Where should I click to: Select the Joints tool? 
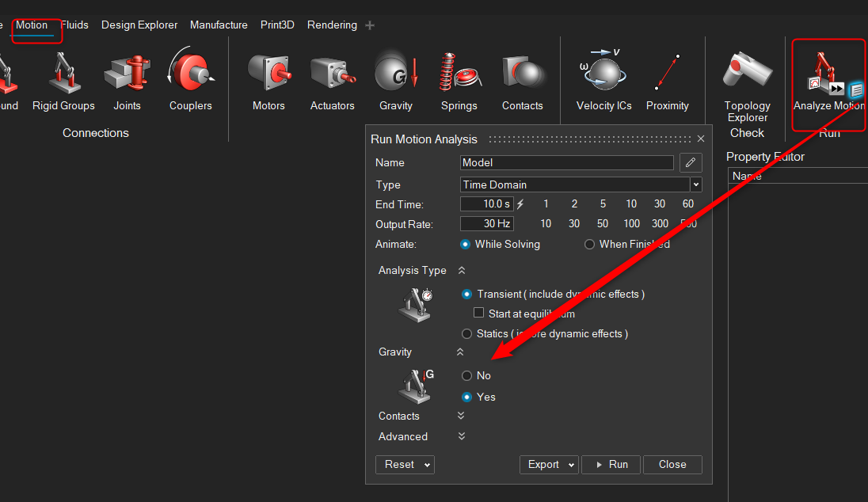pos(127,82)
